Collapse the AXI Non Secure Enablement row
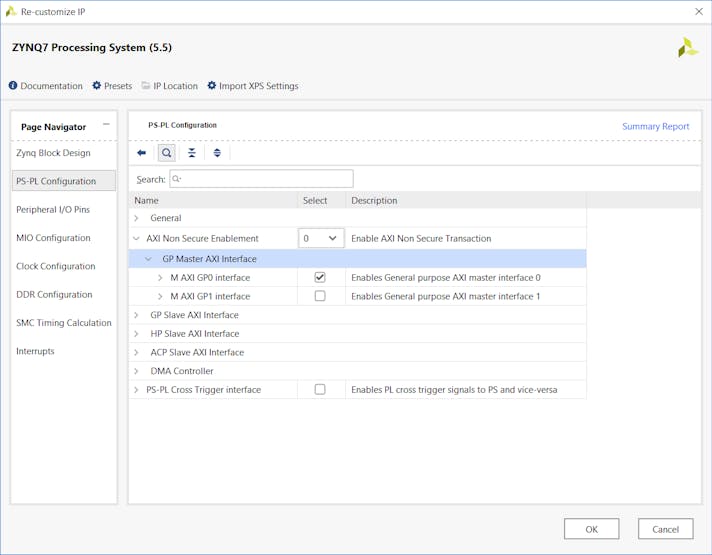712x555 pixels. (136, 238)
